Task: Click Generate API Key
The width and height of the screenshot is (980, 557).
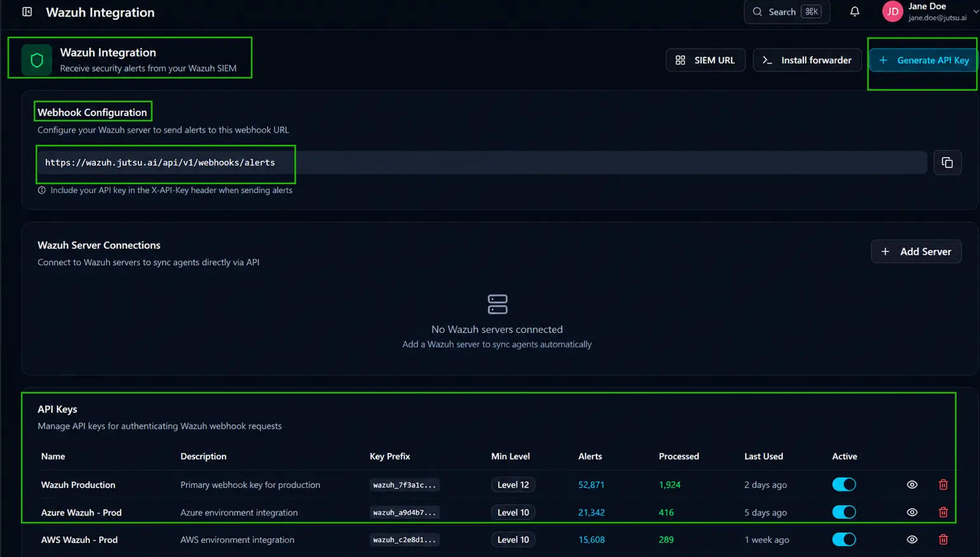Action: (x=923, y=60)
